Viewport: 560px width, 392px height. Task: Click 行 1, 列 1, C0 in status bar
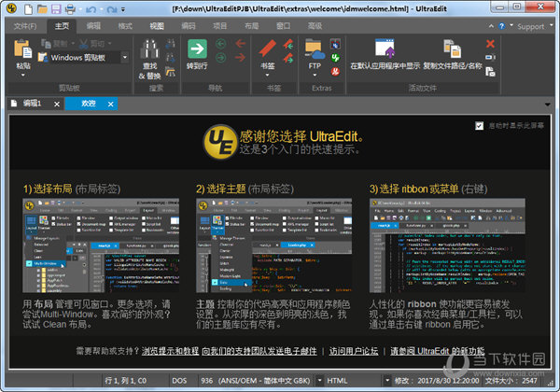click(126, 381)
